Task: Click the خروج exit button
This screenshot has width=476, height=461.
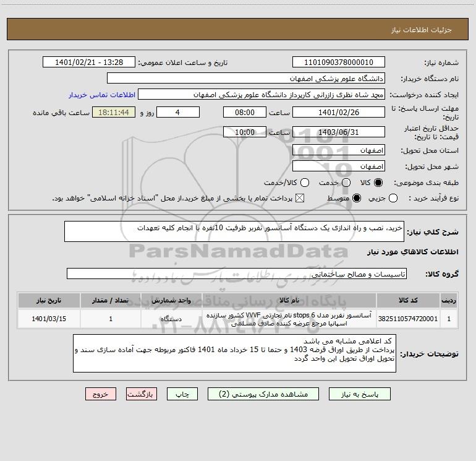Action: click(x=101, y=394)
